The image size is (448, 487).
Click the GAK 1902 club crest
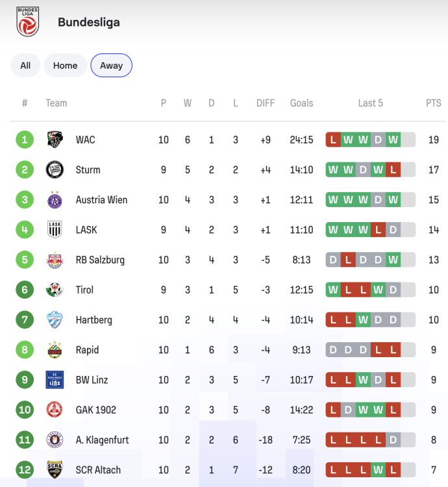[x=55, y=410]
